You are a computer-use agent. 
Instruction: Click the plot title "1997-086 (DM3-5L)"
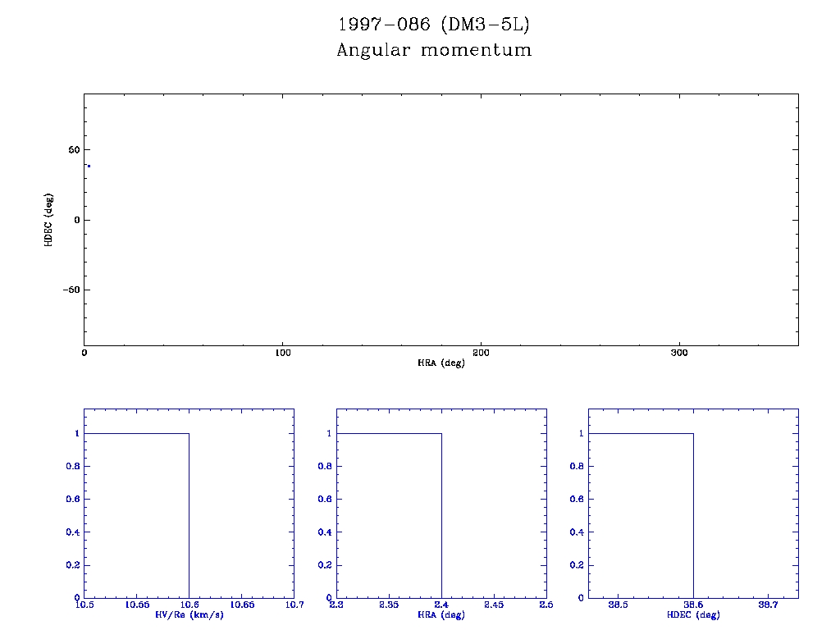click(434, 25)
